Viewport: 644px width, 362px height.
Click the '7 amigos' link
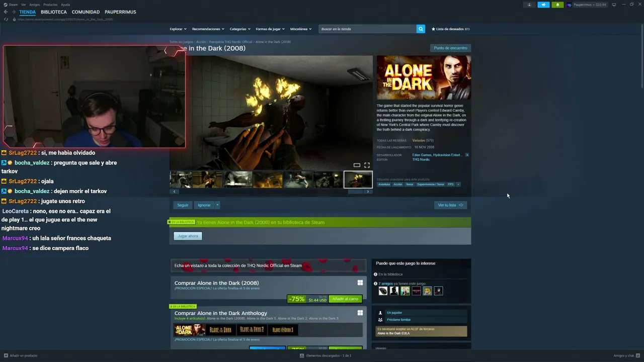385,284
